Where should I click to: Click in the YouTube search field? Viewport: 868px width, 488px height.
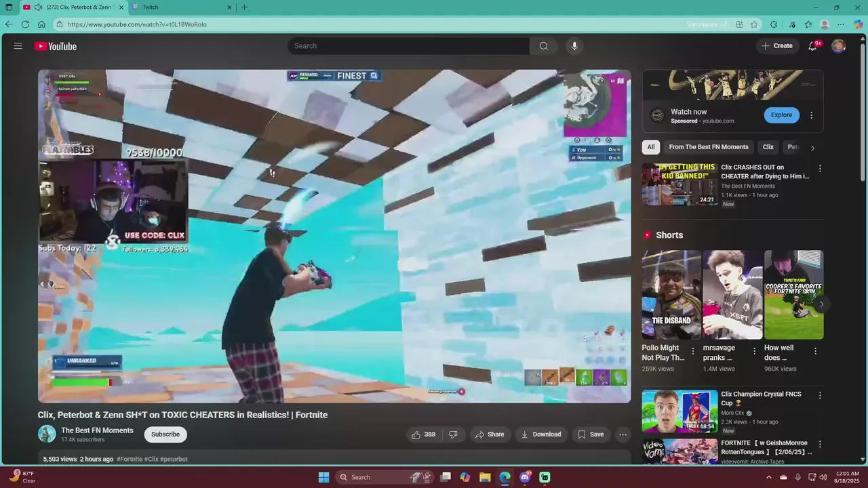[408, 46]
